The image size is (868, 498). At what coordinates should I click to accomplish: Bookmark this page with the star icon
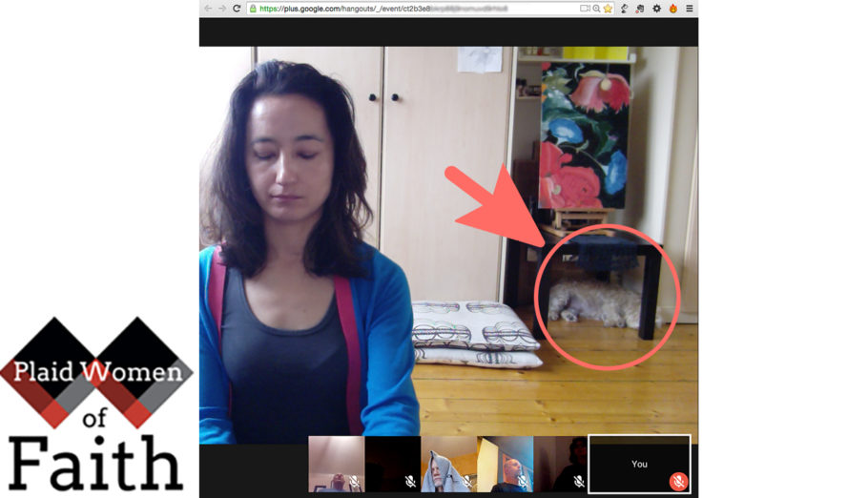click(608, 9)
